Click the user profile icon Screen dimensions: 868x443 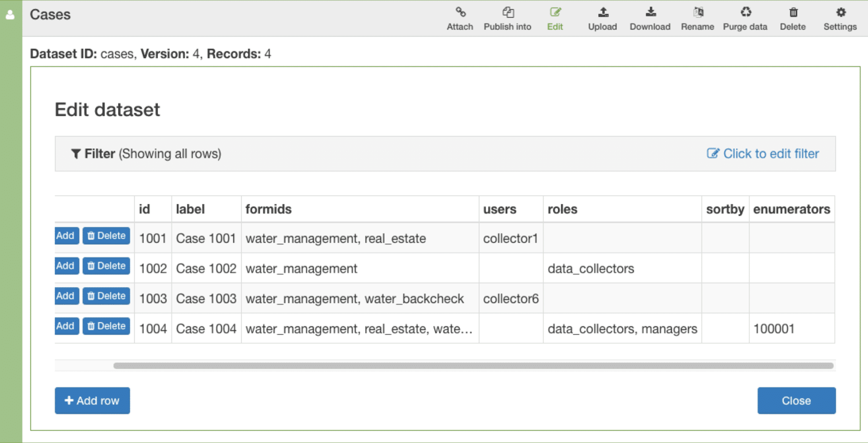click(x=9, y=14)
